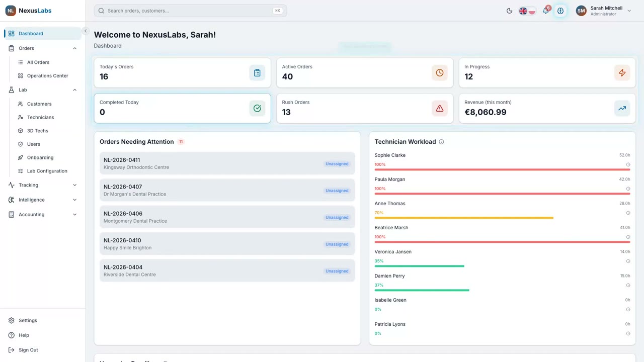Viewport: 644px width, 362px height.
Task: Click the Rush Orders warning icon
Action: 440,108
